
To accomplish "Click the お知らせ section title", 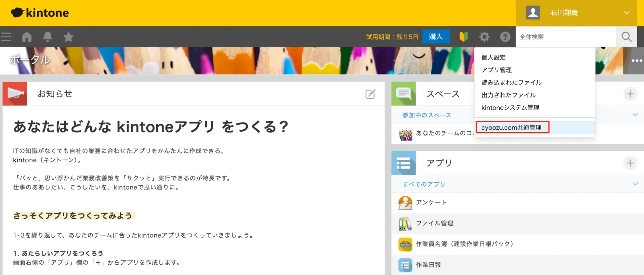I will 55,94.
